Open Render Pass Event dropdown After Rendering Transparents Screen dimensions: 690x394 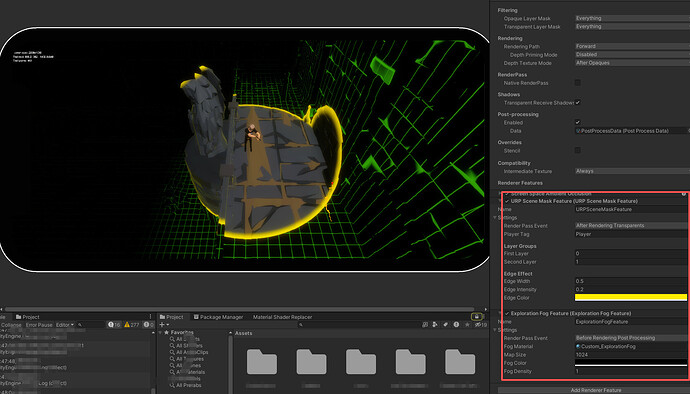pyautogui.click(x=631, y=225)
